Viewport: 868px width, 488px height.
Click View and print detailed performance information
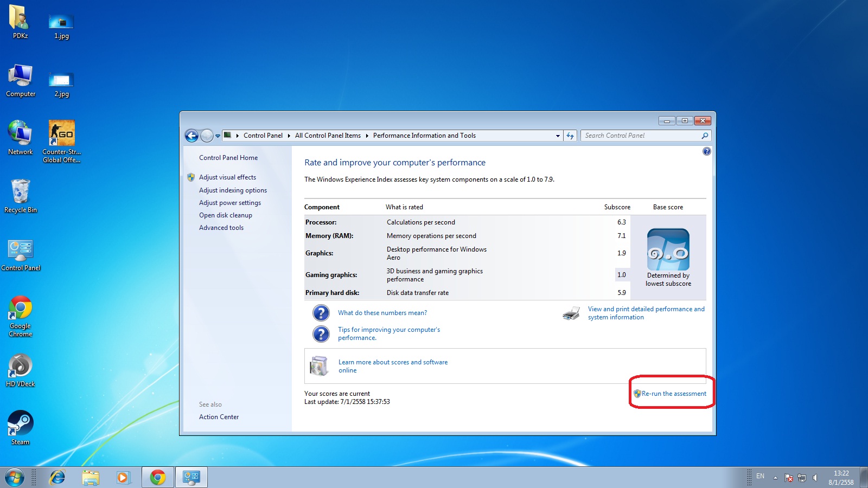pyautogui.click(x=646, y=313)
